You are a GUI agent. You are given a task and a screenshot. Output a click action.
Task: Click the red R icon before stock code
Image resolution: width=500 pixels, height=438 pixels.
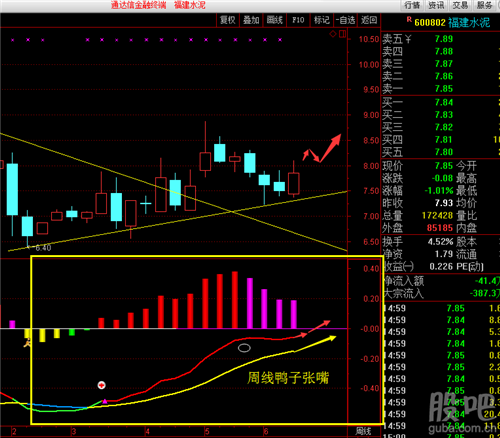click(x=409, y=20)
